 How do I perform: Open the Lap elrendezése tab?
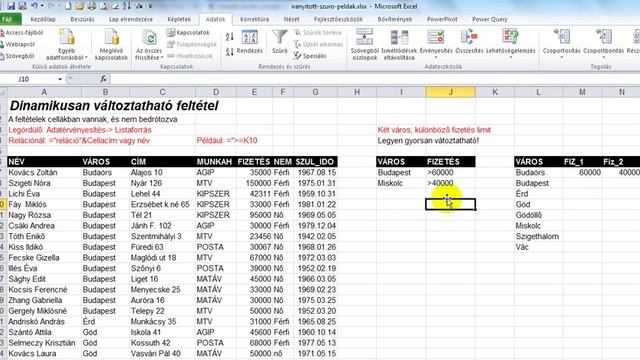click(x=131, y=19)
